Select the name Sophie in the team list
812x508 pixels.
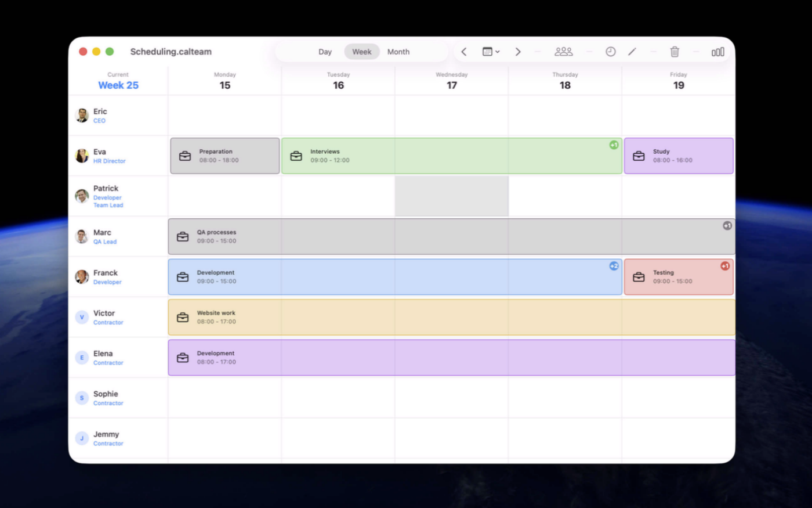pos(106,394)
